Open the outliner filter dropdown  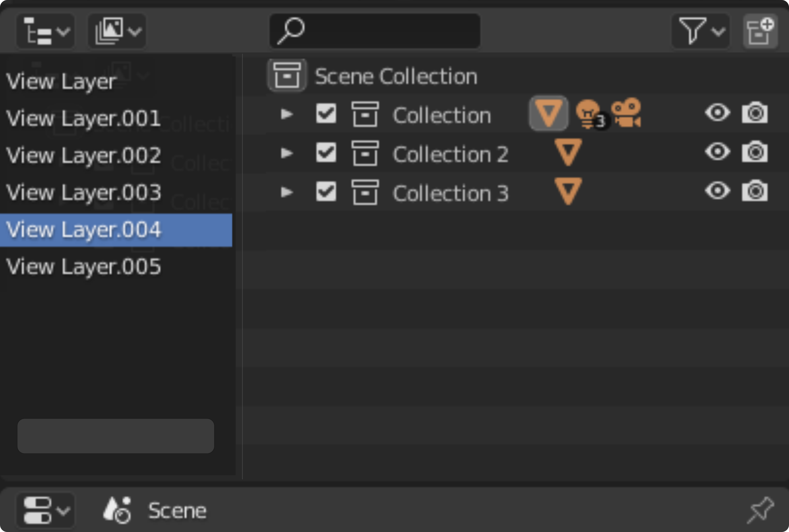pos(701,31)
